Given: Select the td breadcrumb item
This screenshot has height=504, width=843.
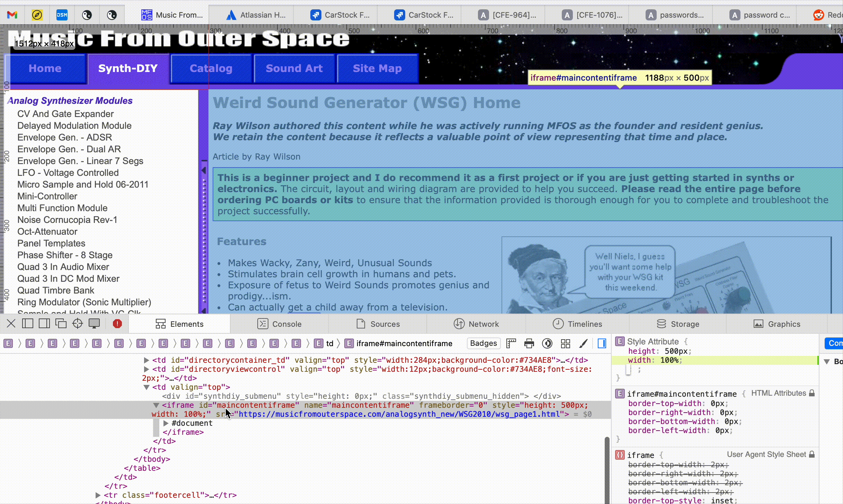Looking at the screenshot, I should click(324, 343).
